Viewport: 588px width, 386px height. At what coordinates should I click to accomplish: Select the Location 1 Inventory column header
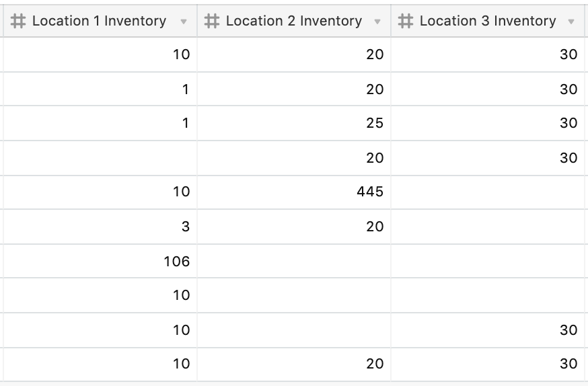pyautogui.click(x=99, y=22)
